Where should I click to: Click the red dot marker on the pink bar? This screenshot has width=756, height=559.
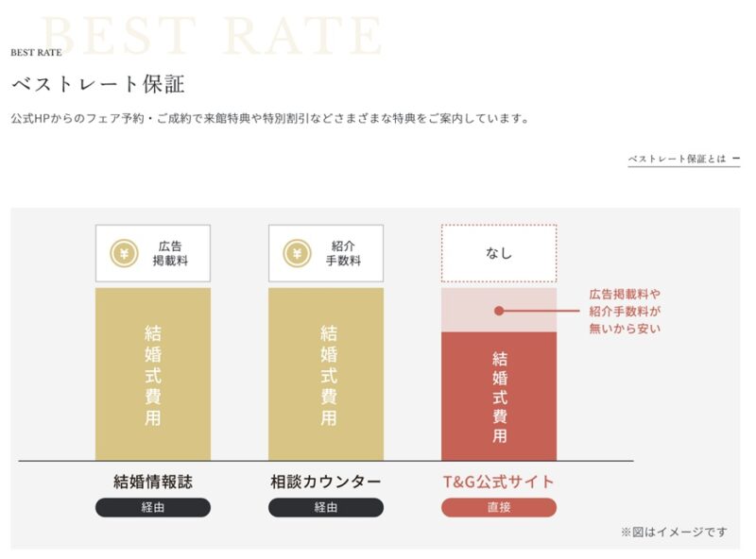[x=499, y=311]
